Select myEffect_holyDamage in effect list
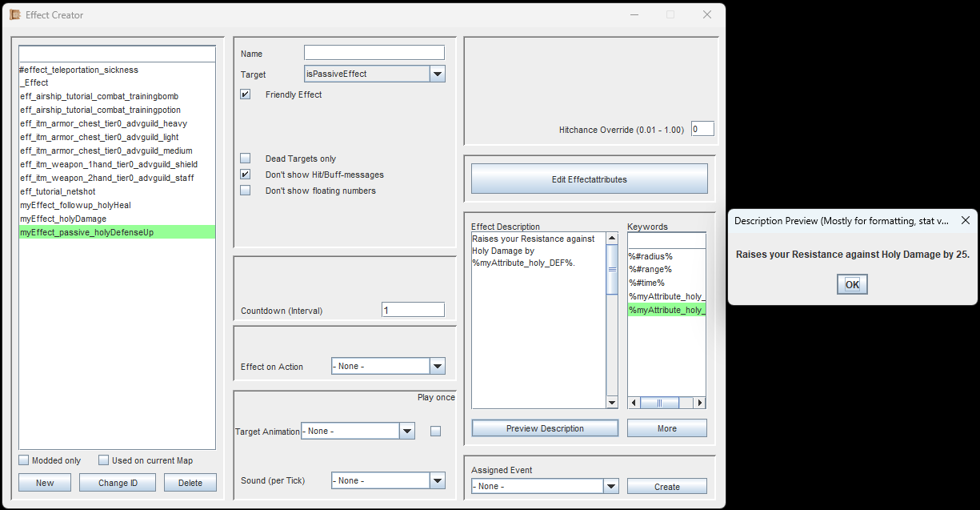This screenshot has height=510, width=980. click(63, 219)
